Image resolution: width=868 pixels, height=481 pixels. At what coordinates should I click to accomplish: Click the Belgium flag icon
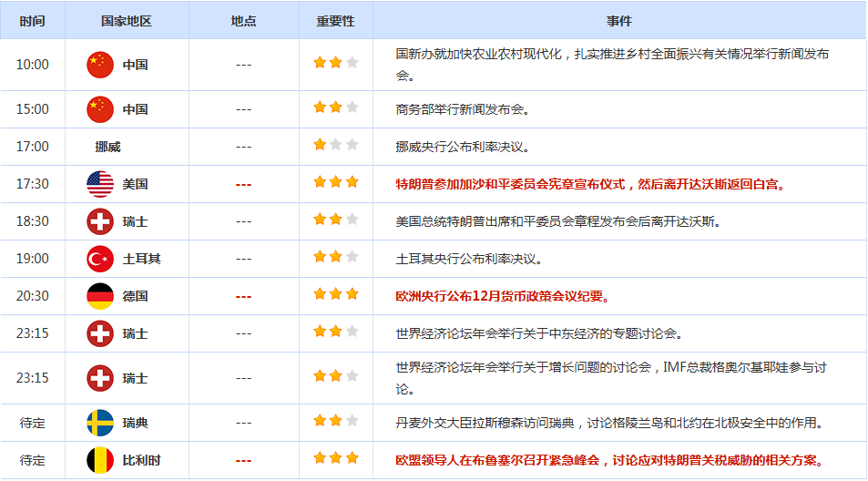99,460
